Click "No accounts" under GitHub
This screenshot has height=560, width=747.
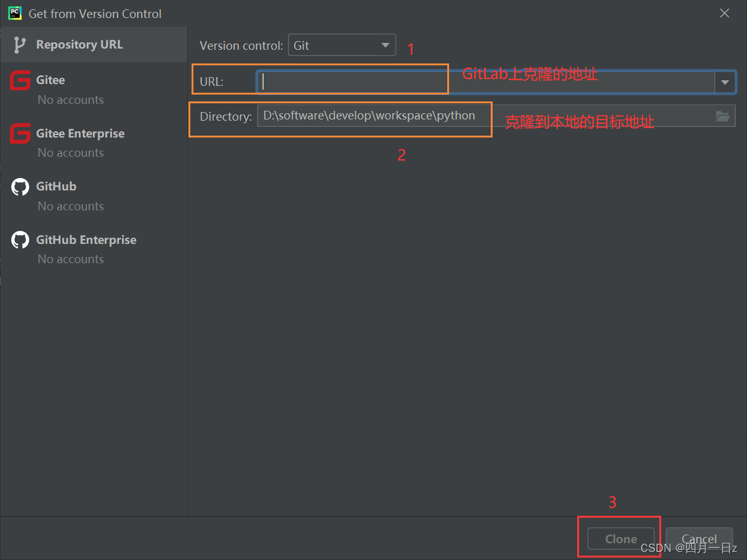click(x=70, y=206)
